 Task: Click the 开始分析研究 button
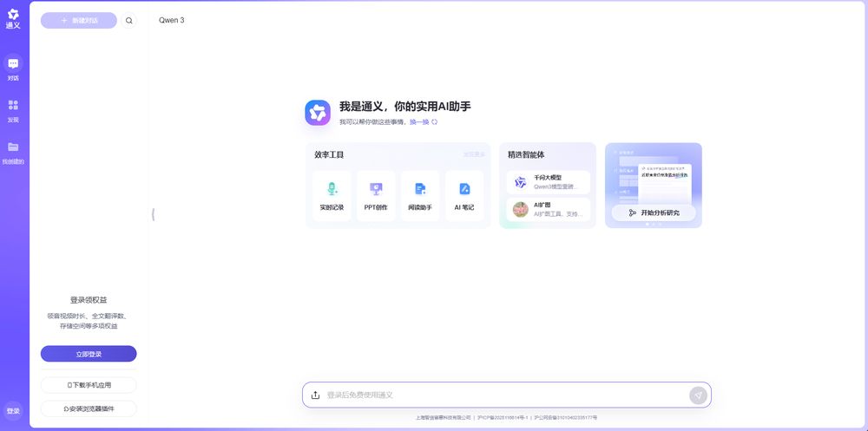coord(654,212)
